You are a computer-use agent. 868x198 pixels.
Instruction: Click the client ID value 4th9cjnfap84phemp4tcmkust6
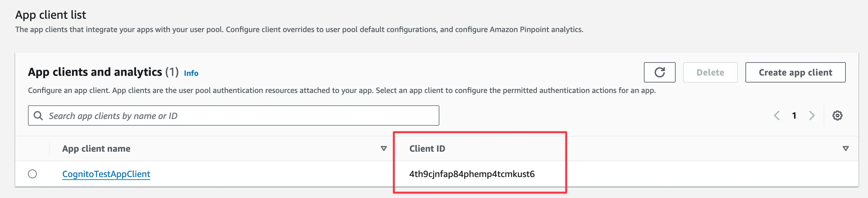pyautogui.click(x=471, y=174)
